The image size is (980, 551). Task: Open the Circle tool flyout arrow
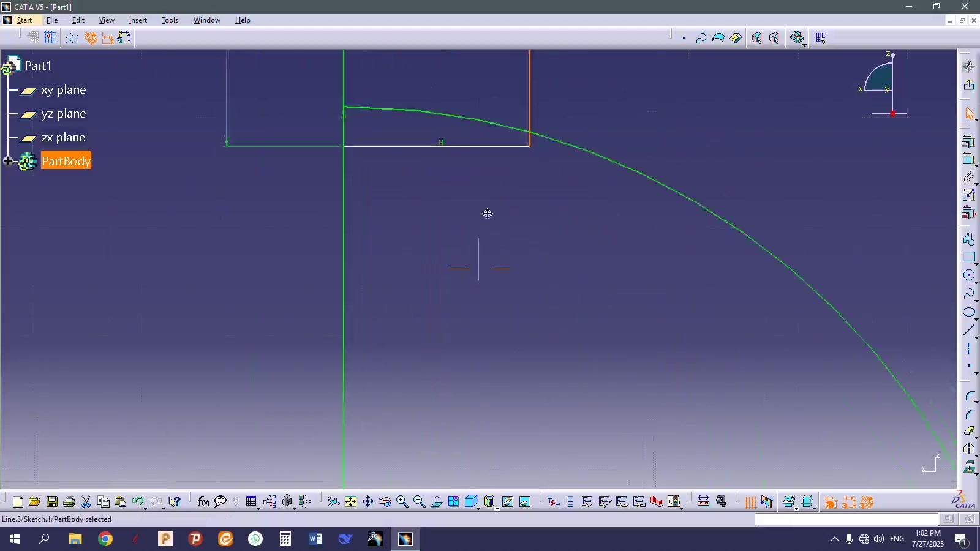tap(976, 282)
